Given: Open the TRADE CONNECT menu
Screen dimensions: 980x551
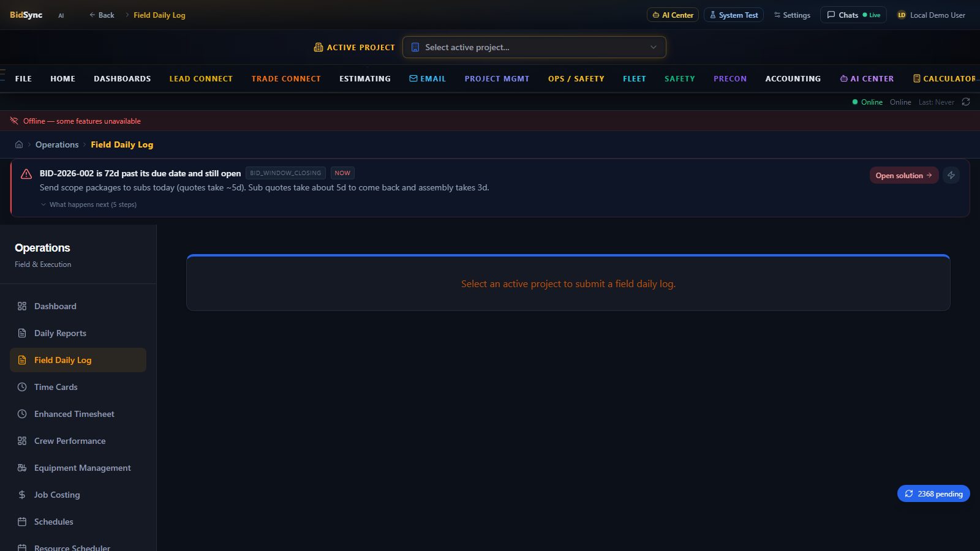Looking at the screenshot, I should (286, 78).
